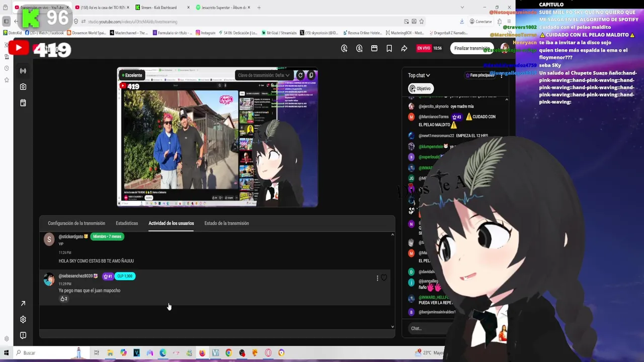Refresh the stream key icon on preview
644x362 pixels.
point(300,75)
